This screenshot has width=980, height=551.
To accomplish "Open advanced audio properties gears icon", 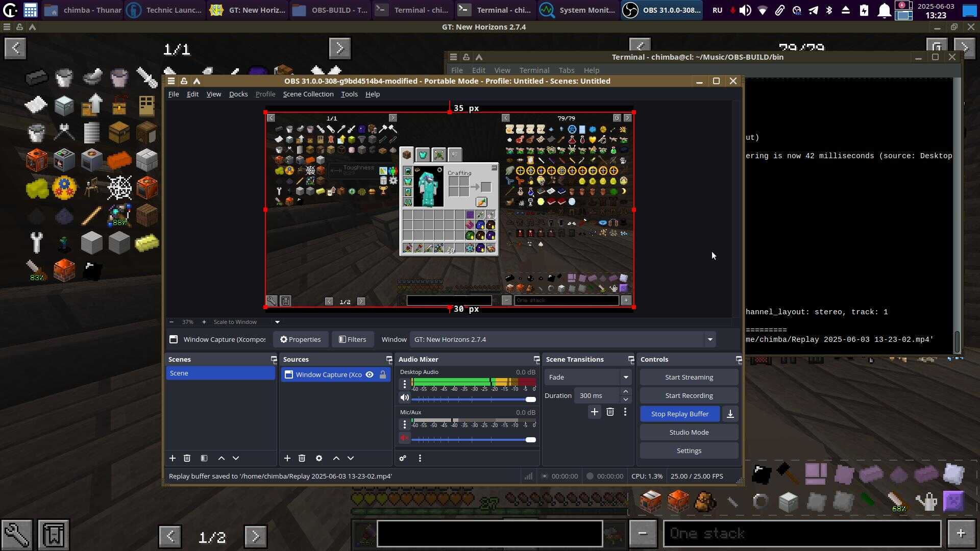I will pos(403,458).
